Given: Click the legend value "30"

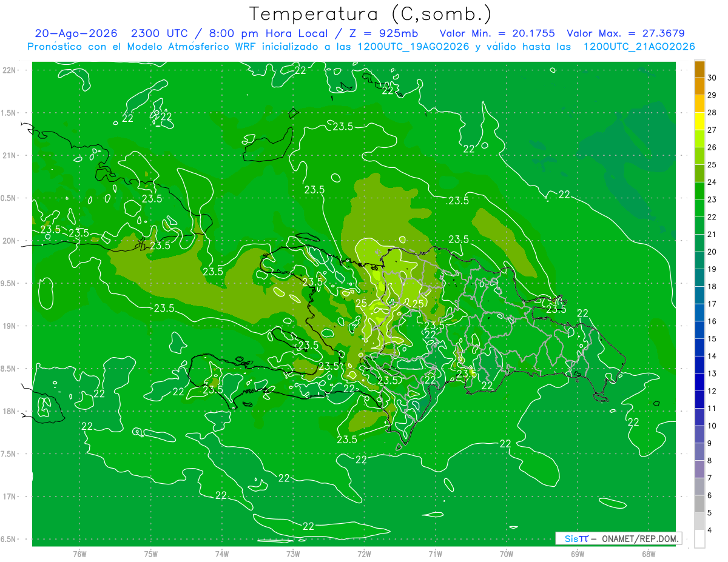Looking at the screenshot, I should coord(712,78).
